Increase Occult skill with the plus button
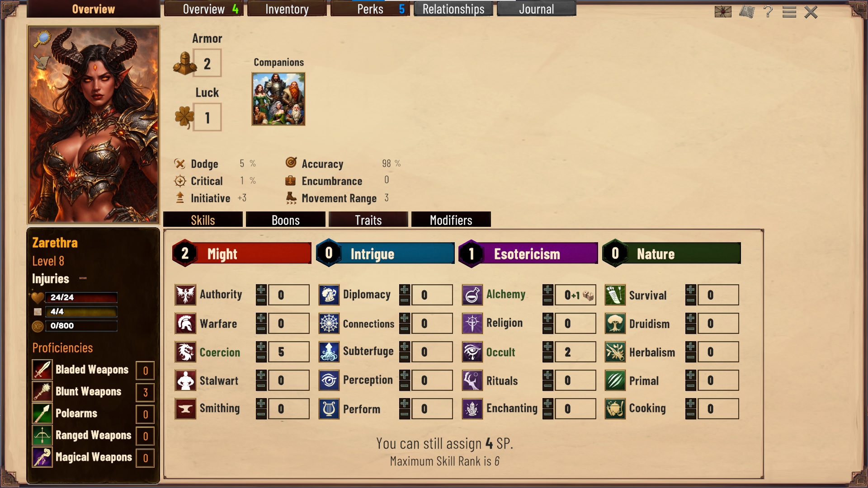 point(548,347)
